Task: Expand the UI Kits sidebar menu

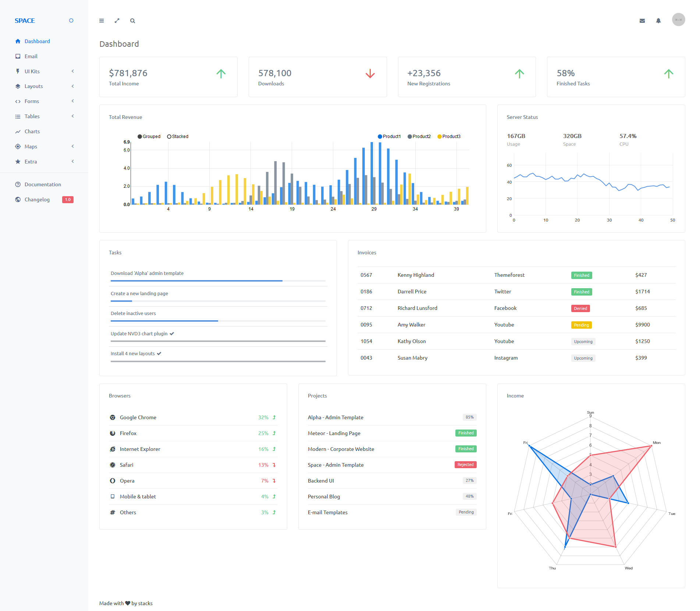Action: point(44,71)
